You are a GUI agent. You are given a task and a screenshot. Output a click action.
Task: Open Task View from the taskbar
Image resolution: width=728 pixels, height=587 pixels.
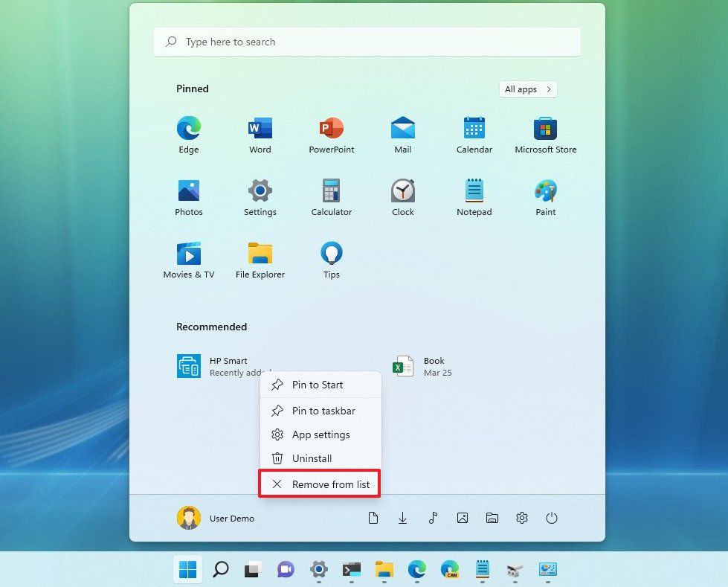click(x=252, y=569)
